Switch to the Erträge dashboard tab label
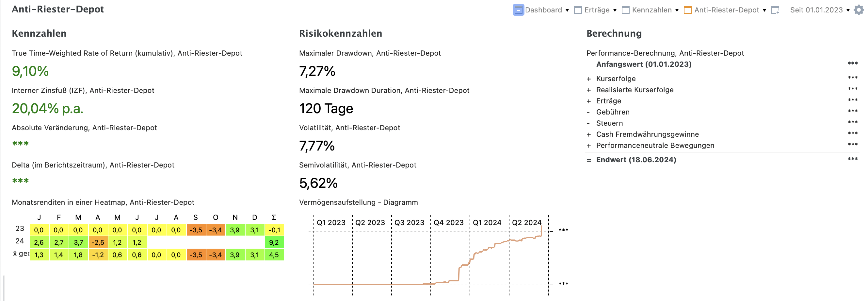Screen dimensions: 868x301 (597, 10)
